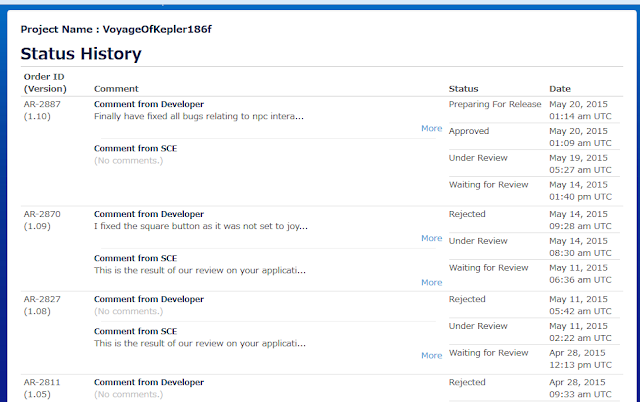Click the Rejected status dated May 14, 2015
640x402 pixels.
(x=467, y=214)
